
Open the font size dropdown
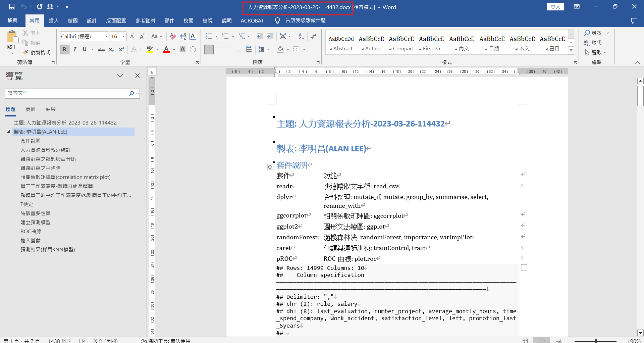point(123,36)
